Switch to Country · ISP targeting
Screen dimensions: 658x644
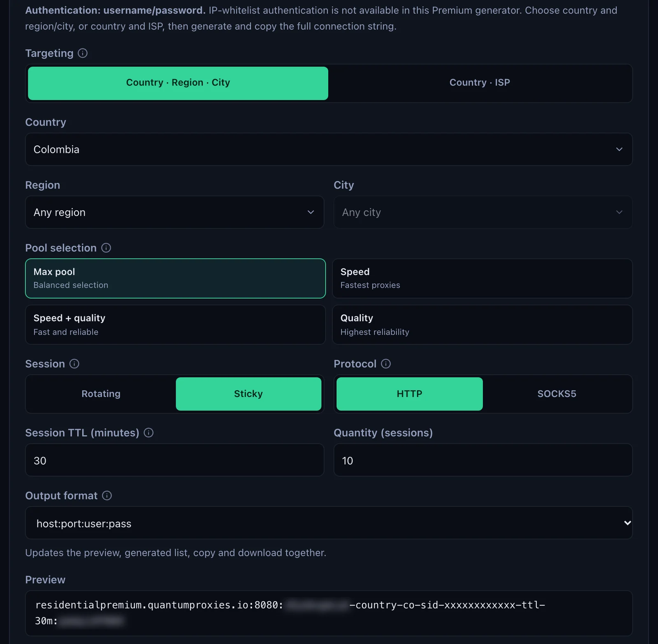coord(480,83)
